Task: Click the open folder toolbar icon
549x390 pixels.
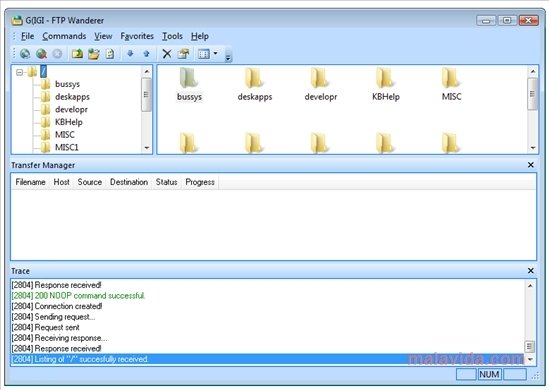Action: coord(93,54)
